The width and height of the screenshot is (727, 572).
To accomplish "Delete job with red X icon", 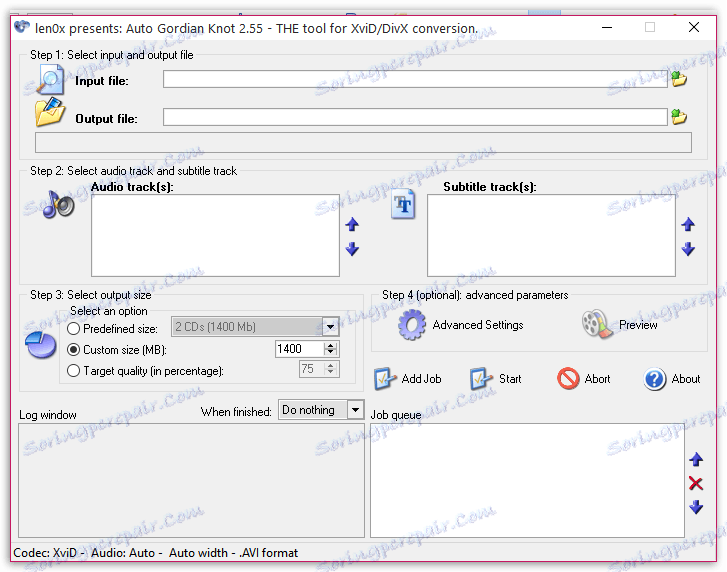I will click(x=696, y=483).
